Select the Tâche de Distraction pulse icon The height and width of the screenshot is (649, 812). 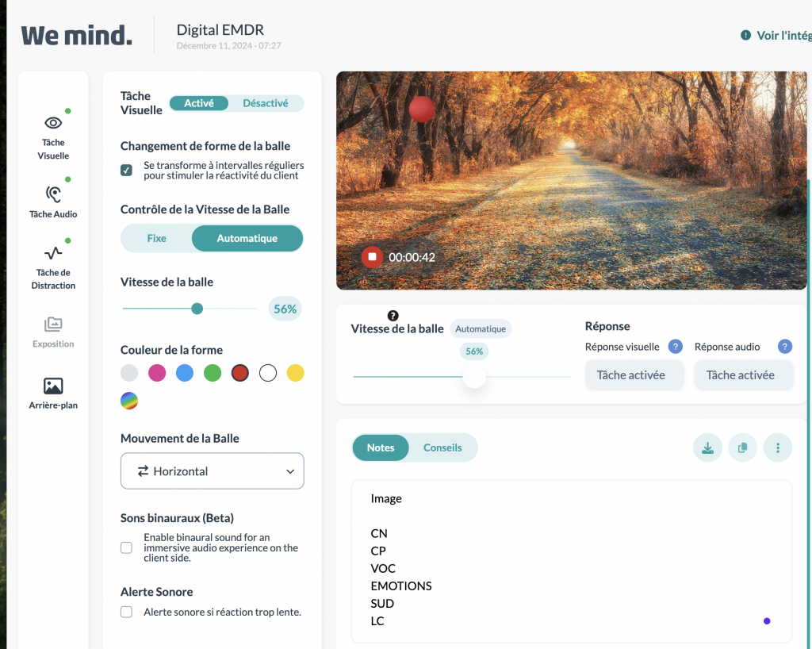(x=53, y=253)
